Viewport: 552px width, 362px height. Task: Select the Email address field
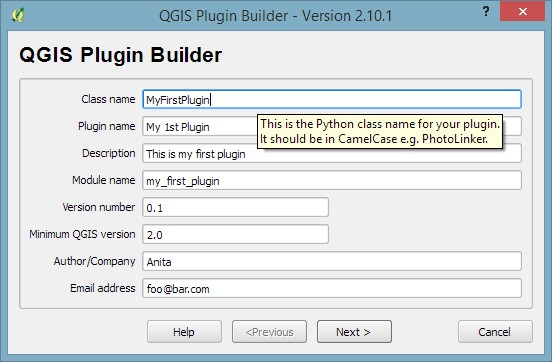pyautogui.click(x=332, y=288)
